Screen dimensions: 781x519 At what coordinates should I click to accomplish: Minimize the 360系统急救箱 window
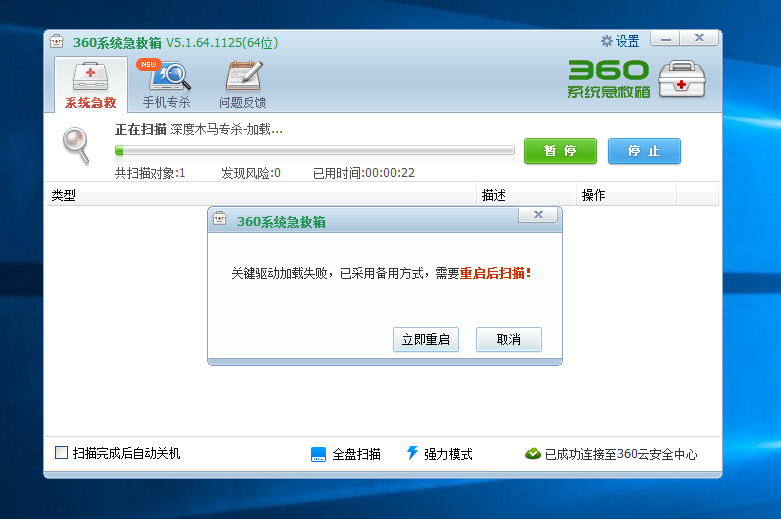click(x=665, y=38)
